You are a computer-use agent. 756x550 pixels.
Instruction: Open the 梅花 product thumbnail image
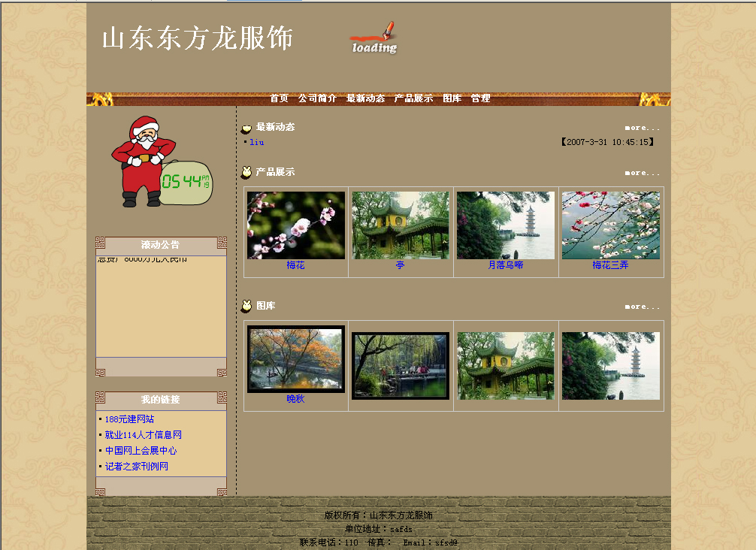click(x=296, y=225)
